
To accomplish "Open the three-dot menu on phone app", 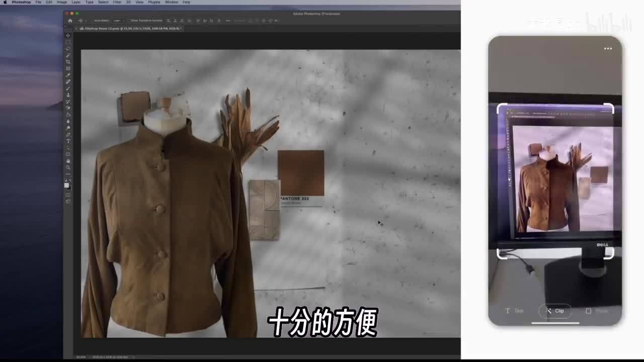I will 608,49.
